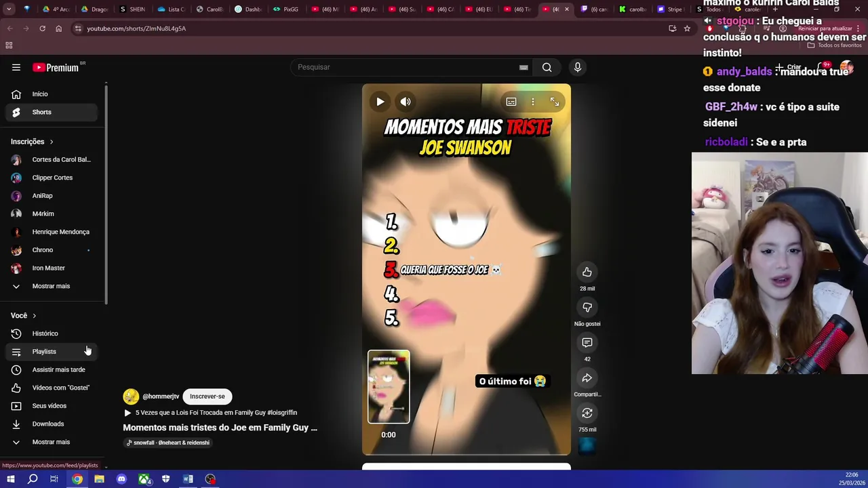Open the Windows Start menu
The width and height of the screenshot is (868, 488).
point(10,479)
